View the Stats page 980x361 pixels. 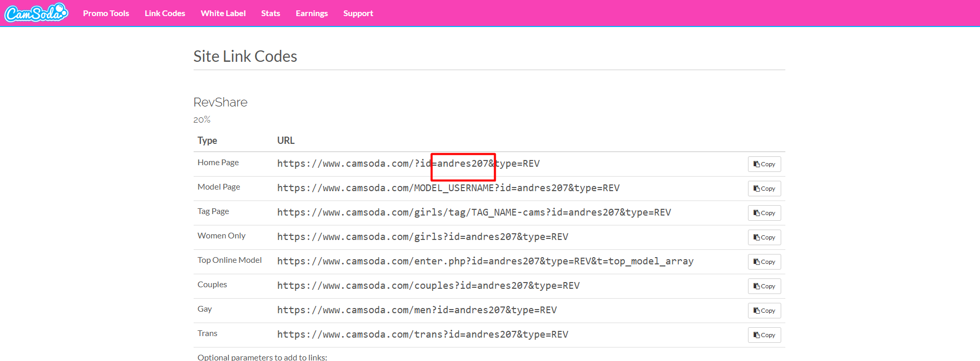(270, 14)
